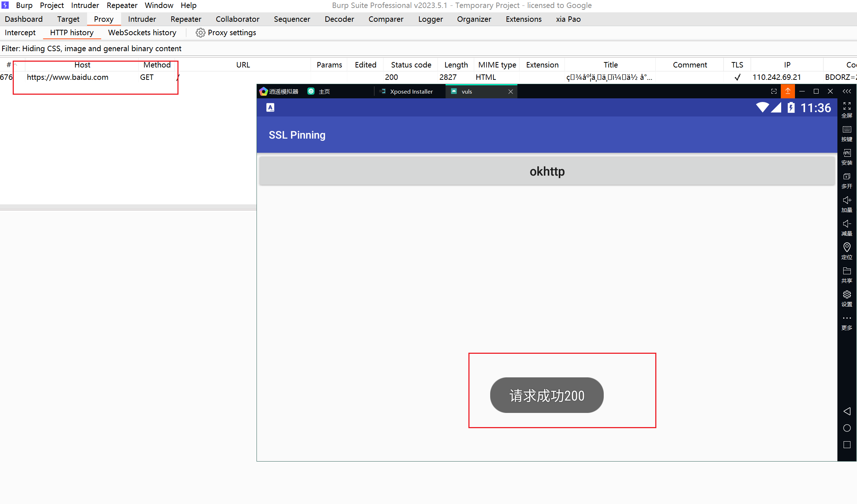Tap the okhttp button
Screen dimensions: 857x504
[547, 171]
